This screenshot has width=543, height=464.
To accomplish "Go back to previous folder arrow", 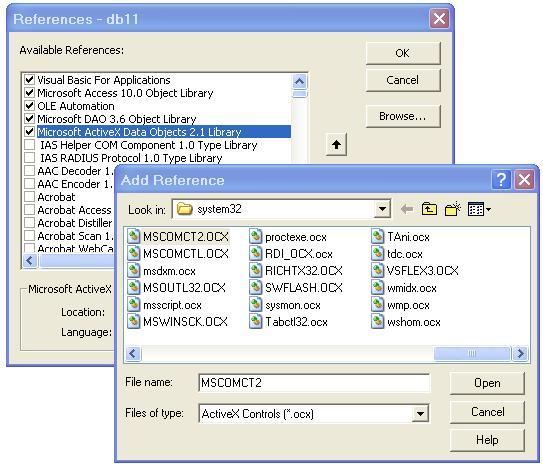I will pyautogui.click(x=407, y=209).
